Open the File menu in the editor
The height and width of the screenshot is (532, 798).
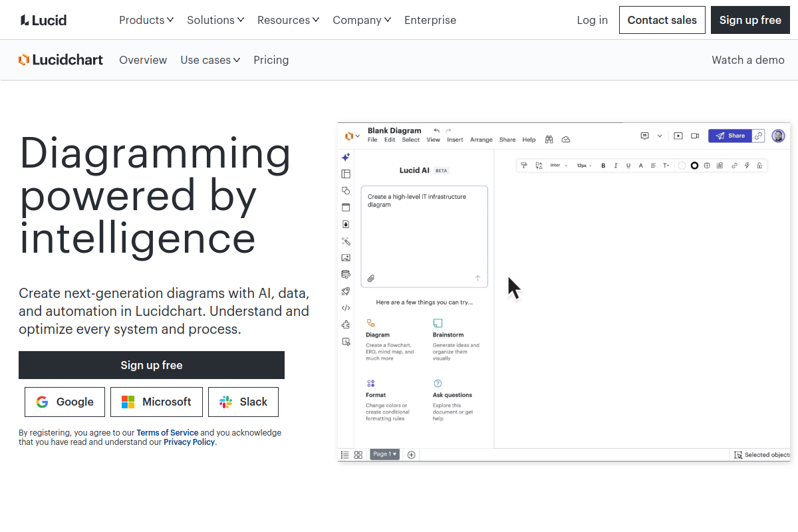point(372,140)
